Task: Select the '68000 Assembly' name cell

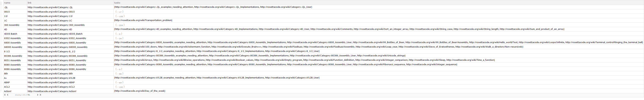Action: [x=15, y=47]
